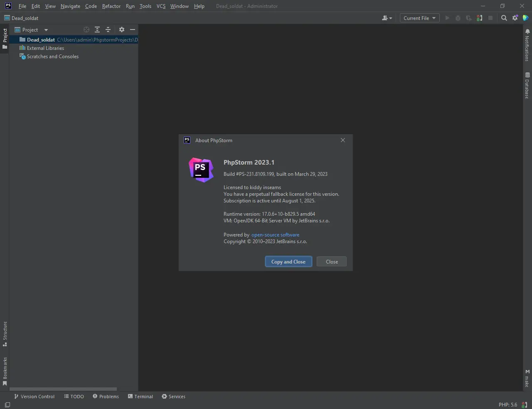Click Select Opened File target icon
Image resolution: width=532 pixels, height=409 pixels.
[x=86, y=30]
